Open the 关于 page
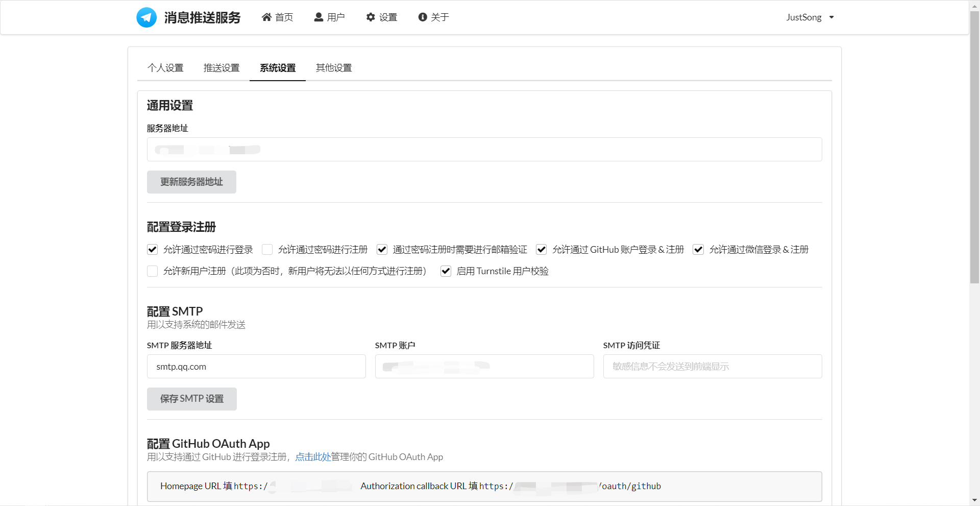The width and height of the screenshot is (980, 506). pyautogui.click(x=440, y=17)
